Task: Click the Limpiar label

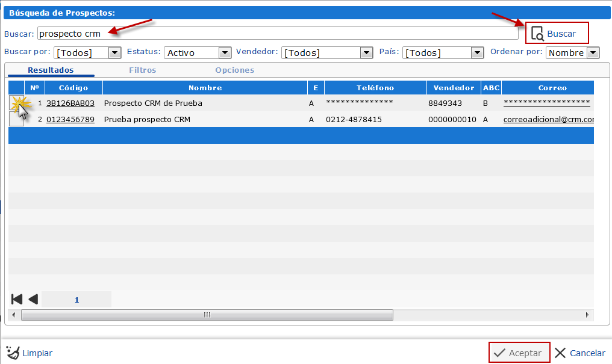Action: (37, 353)
